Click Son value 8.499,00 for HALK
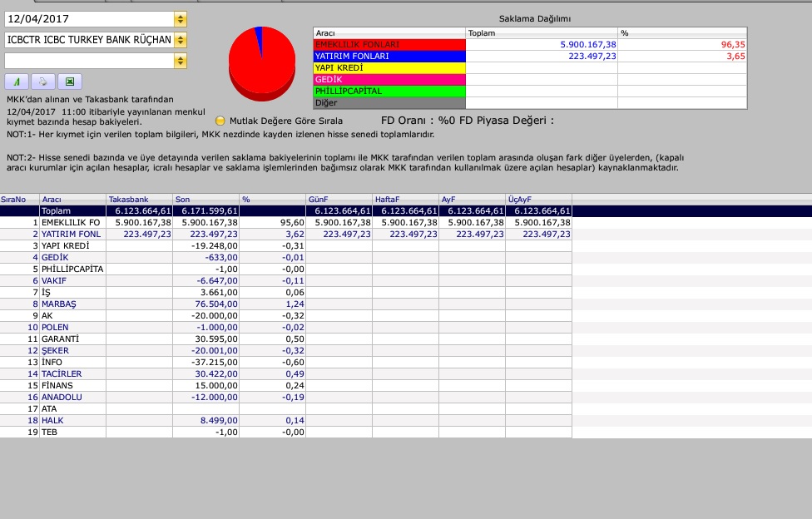812x519 pixels. [219, 421]
